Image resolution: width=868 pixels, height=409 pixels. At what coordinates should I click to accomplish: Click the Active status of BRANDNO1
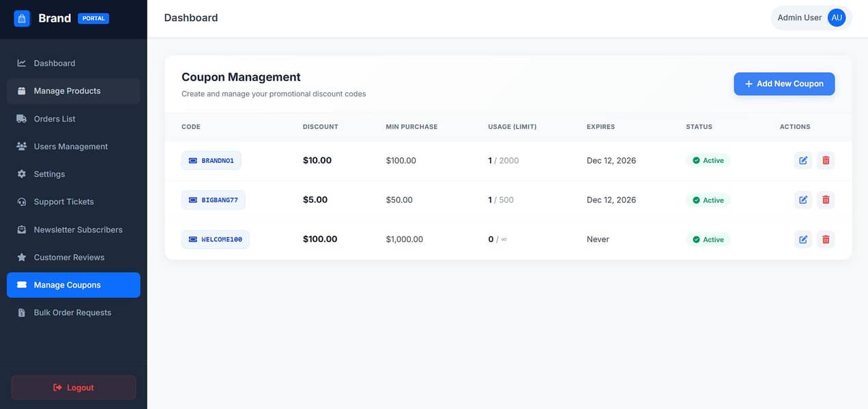point(708,160)
